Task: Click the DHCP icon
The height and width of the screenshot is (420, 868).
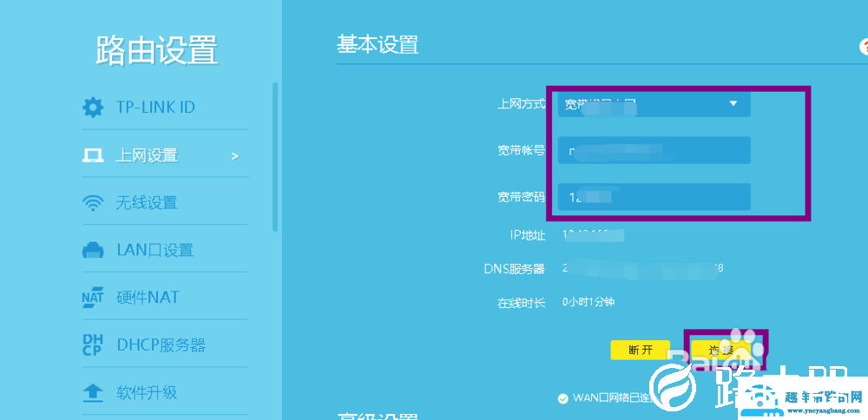Action: click(93, 345)
